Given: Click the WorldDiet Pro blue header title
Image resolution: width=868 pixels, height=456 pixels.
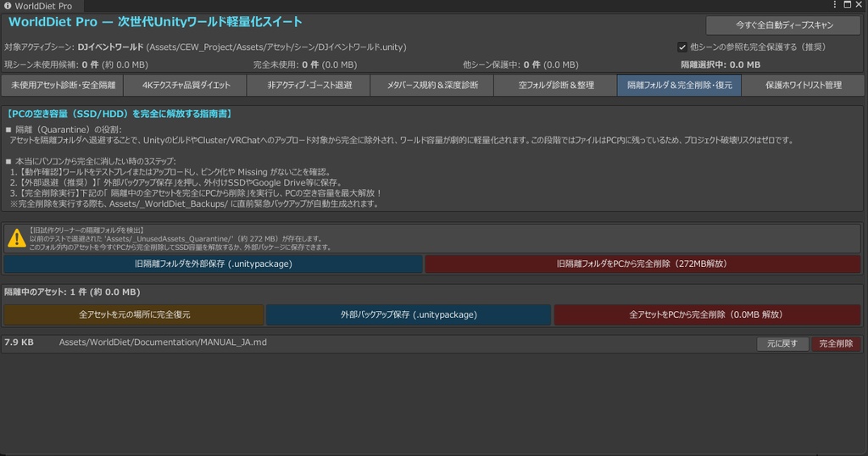Looking at the screenshot, I should coord(156,22).
